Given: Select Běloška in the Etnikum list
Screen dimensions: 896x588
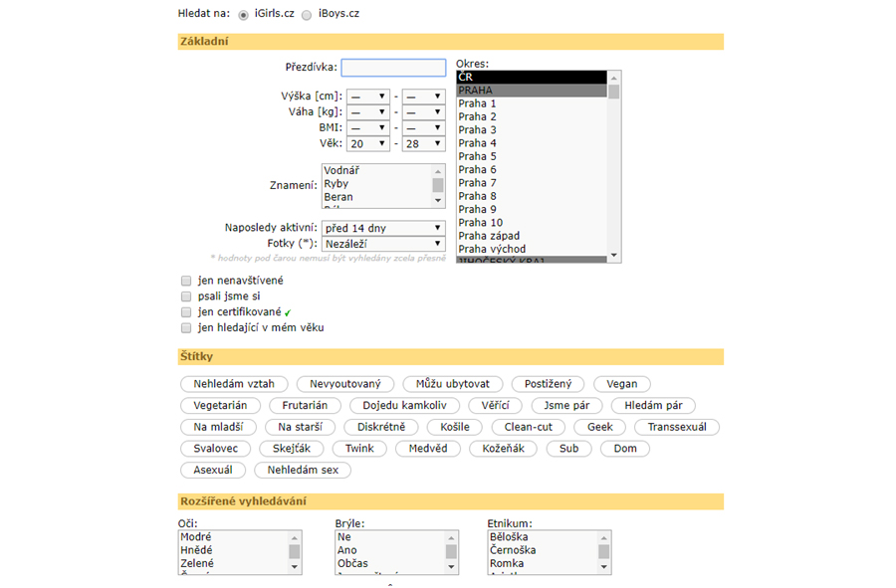Looking at the screenshot, I should 543,537.
